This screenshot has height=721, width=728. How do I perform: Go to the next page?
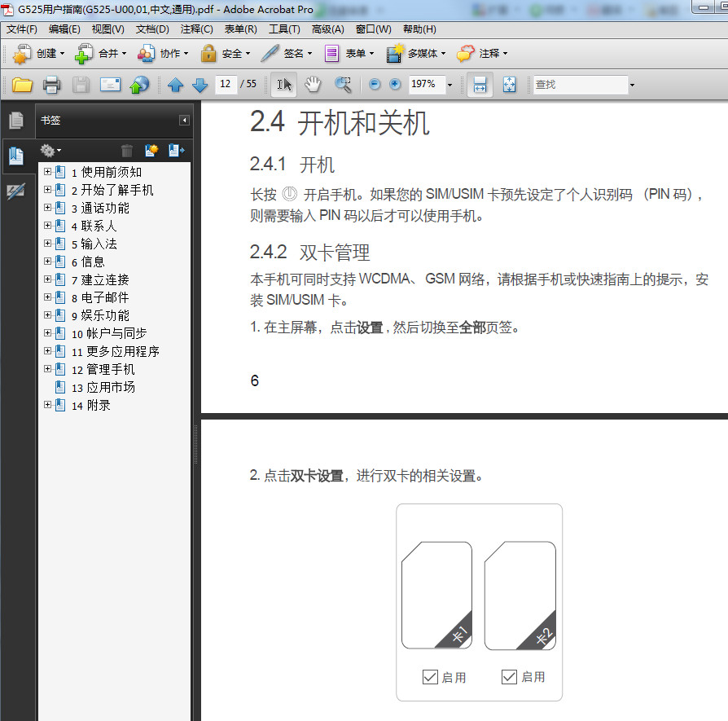tap(200, 84)
